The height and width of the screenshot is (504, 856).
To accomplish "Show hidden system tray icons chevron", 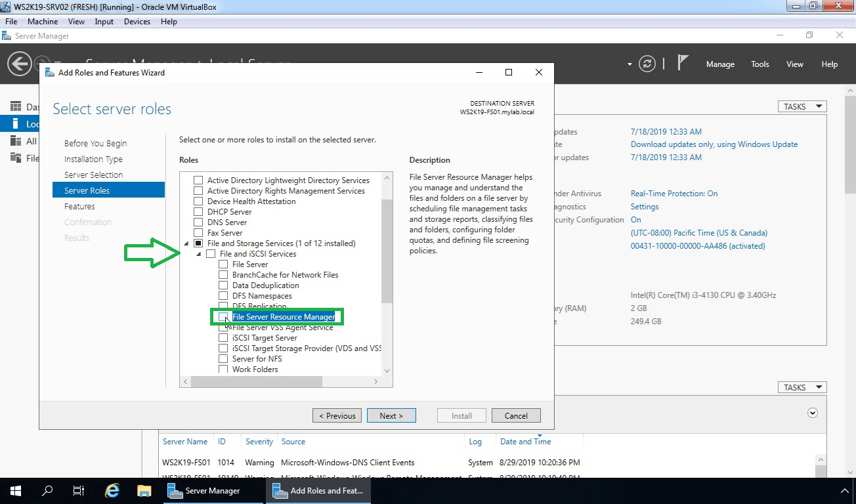I will (x=844, y=491).
